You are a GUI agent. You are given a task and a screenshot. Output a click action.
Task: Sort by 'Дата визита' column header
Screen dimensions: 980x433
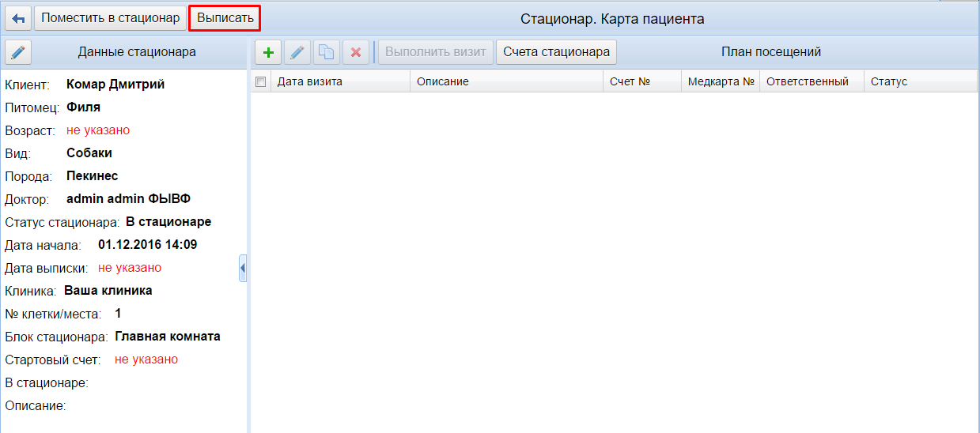(309, 81)
